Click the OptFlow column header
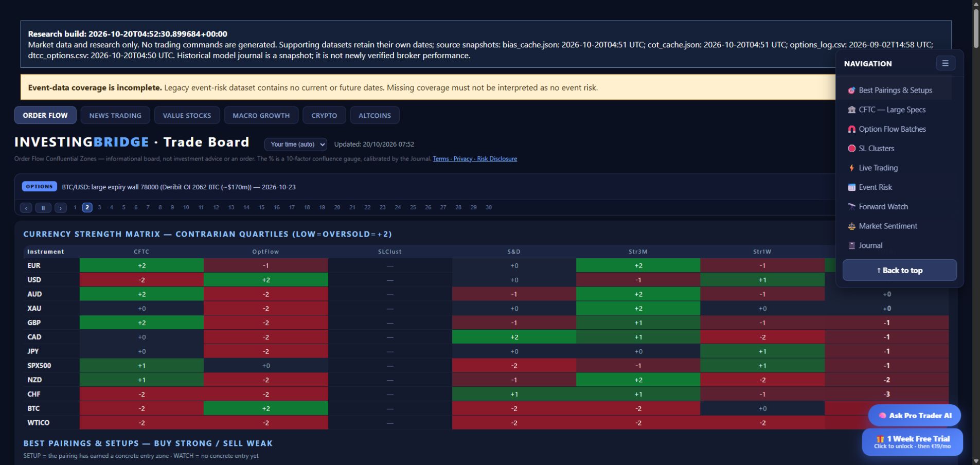Screen dimensions: 980x465 tap(265, 252)
